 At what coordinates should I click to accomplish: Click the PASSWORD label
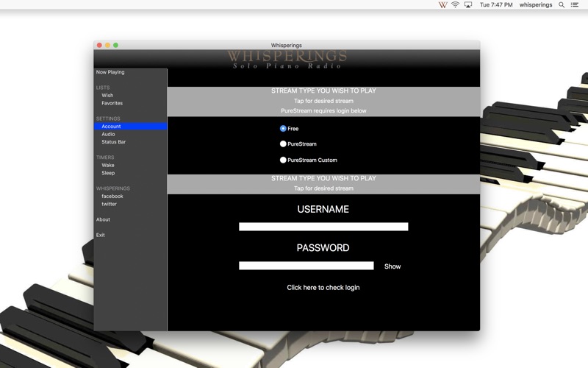[x=323, y=248]
